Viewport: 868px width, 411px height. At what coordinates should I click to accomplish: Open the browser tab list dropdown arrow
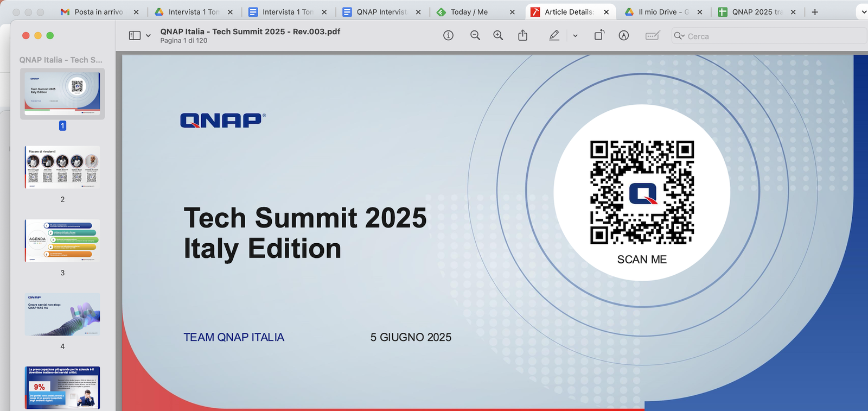864,12
